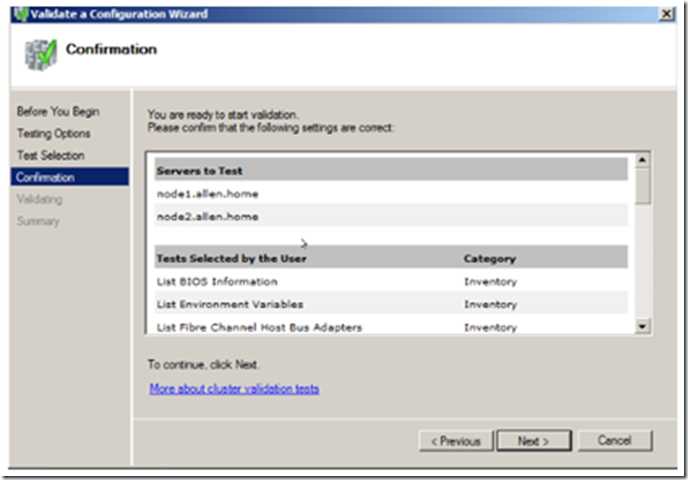Click Inventory category for Fibre Channel adapters
This screenshot has height=480, width=688.
(x=490, y=327)
